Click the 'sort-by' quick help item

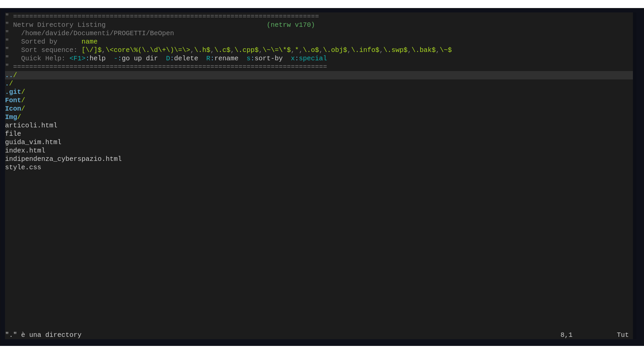point(268,58)
